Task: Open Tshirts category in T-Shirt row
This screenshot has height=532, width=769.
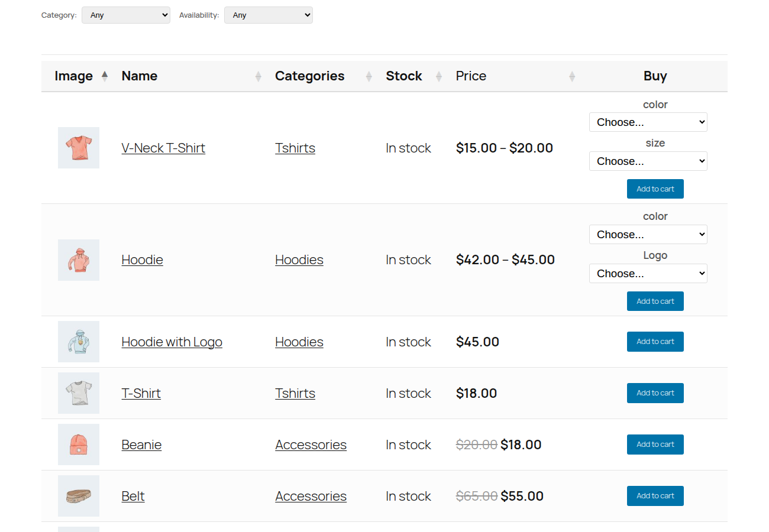Action: tap(295, 393)
